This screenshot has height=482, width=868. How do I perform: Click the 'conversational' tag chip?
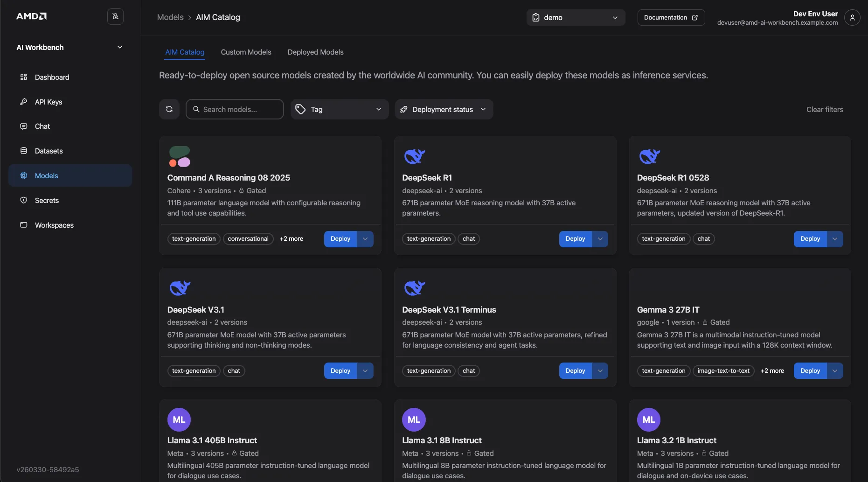tap(248, 239)
